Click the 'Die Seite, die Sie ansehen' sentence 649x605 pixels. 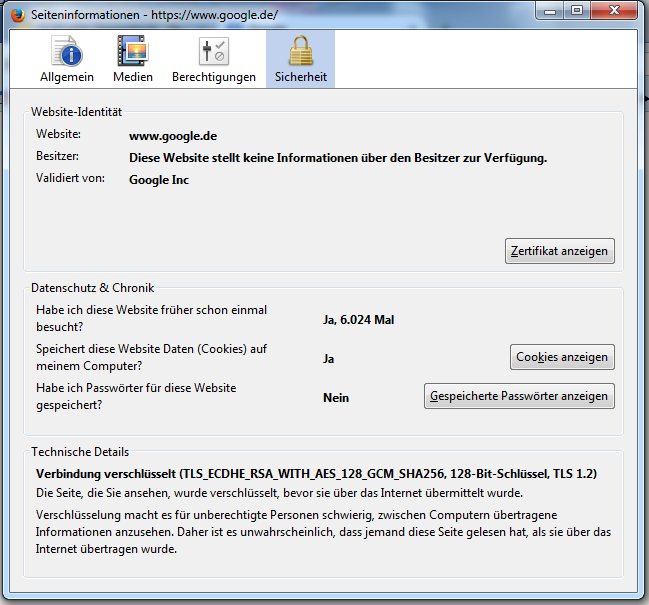point(279,493)
